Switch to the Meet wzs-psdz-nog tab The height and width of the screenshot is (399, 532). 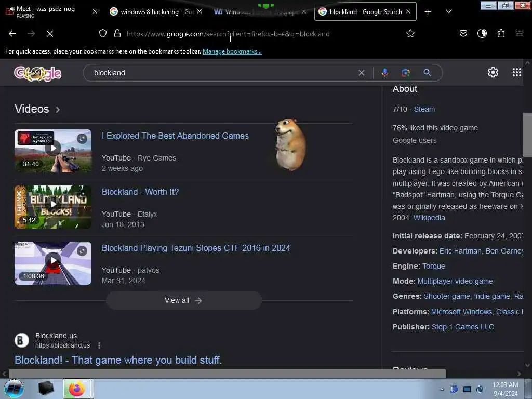tap(46, 11)
